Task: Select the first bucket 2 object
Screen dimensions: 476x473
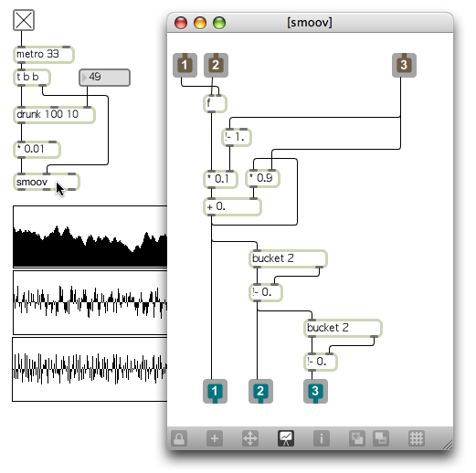Action: [x=288, y=258]
